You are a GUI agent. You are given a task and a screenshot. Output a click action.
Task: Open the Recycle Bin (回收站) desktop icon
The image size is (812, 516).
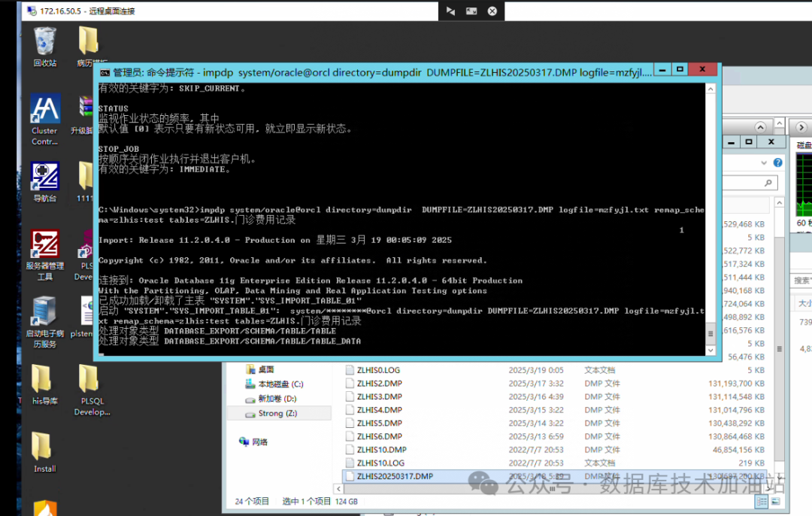point(44,47)
